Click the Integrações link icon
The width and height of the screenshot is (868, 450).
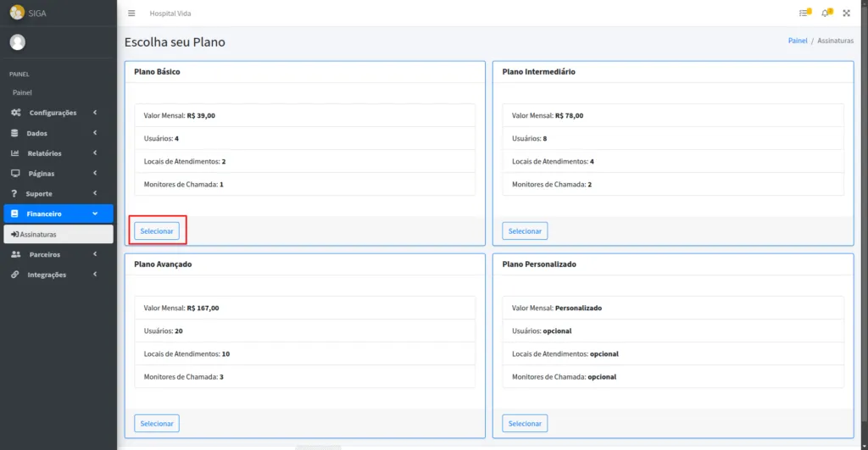coord(15,275)
